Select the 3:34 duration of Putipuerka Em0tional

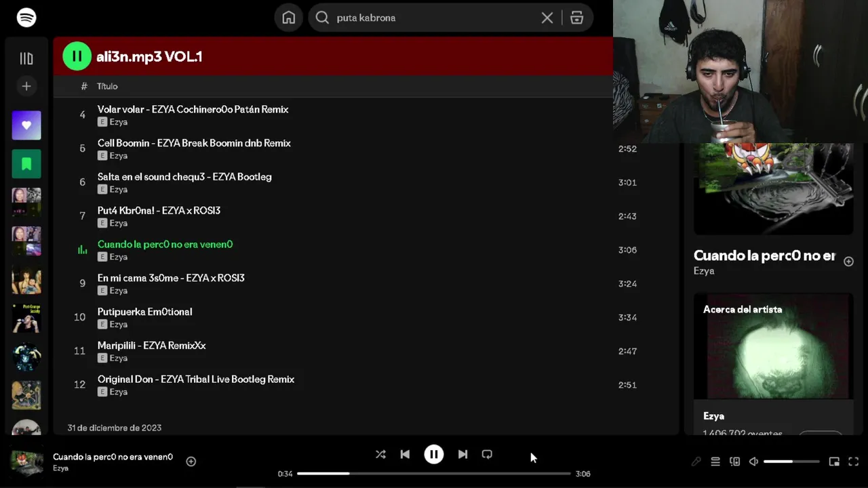click(627, 317)
